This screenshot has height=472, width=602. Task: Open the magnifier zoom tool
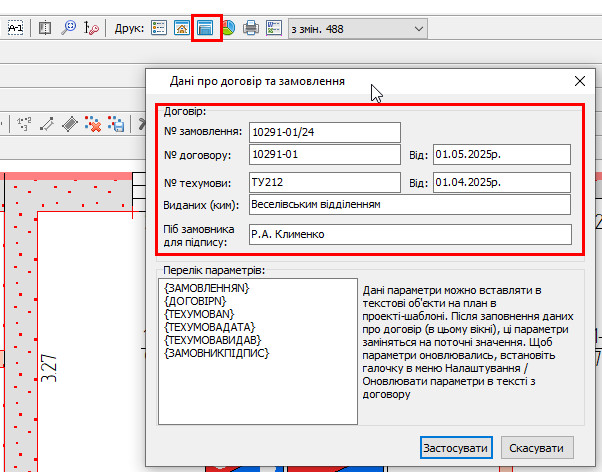pyautogui.click(x=69, y=29)
